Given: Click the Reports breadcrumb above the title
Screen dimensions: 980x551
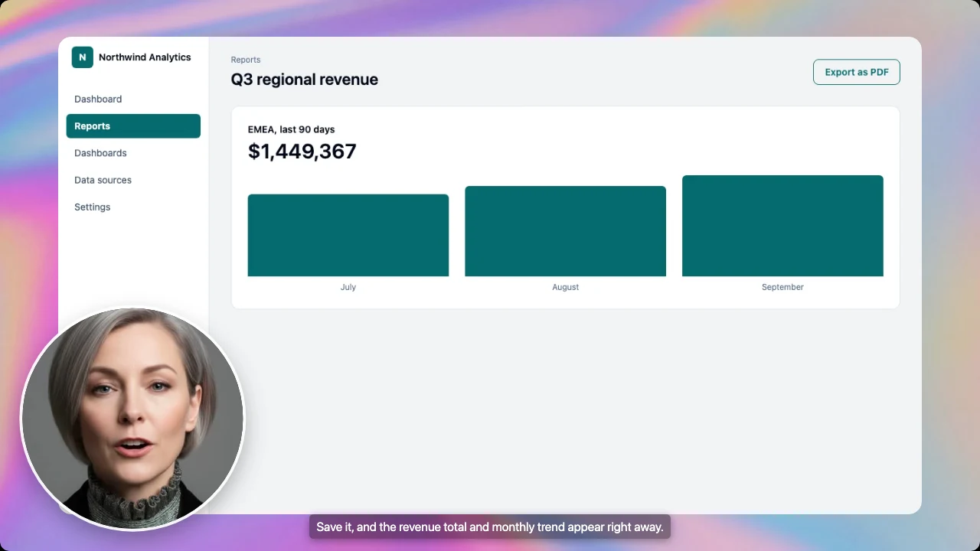Looking at the screenshot, I should 246,60.
